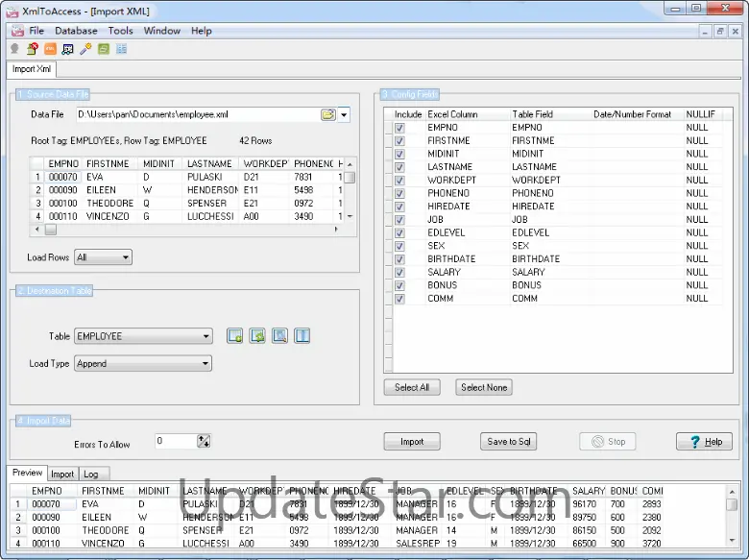Click the table columns icon

(x=302, y=336)
